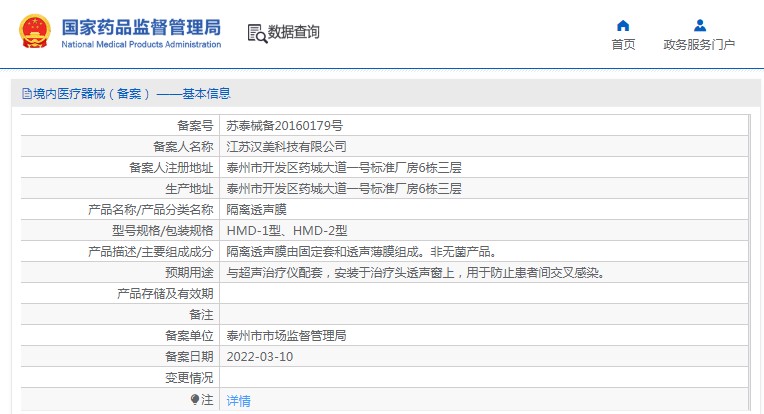Click the home house icon
Screen dimensions: 764x414
coord(623,25)
